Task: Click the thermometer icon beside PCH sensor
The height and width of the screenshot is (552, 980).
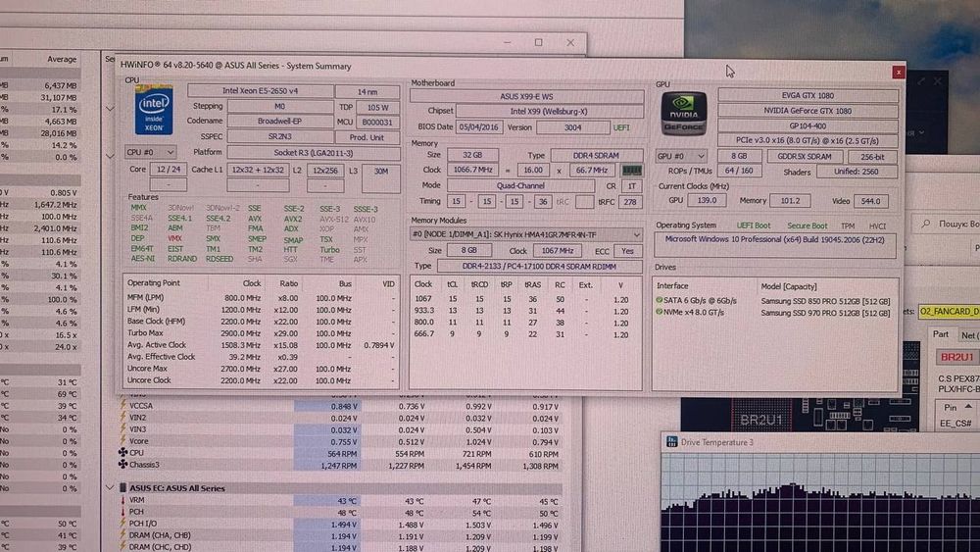Action: [123, 512]
